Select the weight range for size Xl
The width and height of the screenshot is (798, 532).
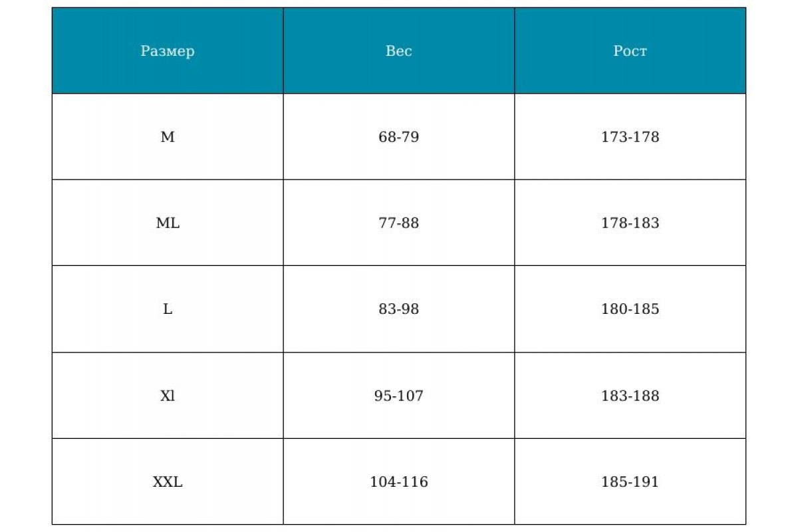(399, 396)
